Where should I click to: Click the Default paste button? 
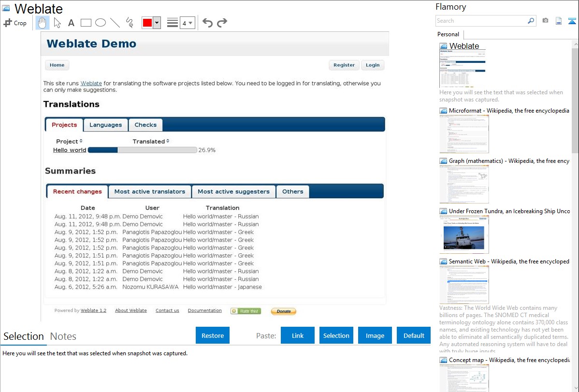[414, 335]
